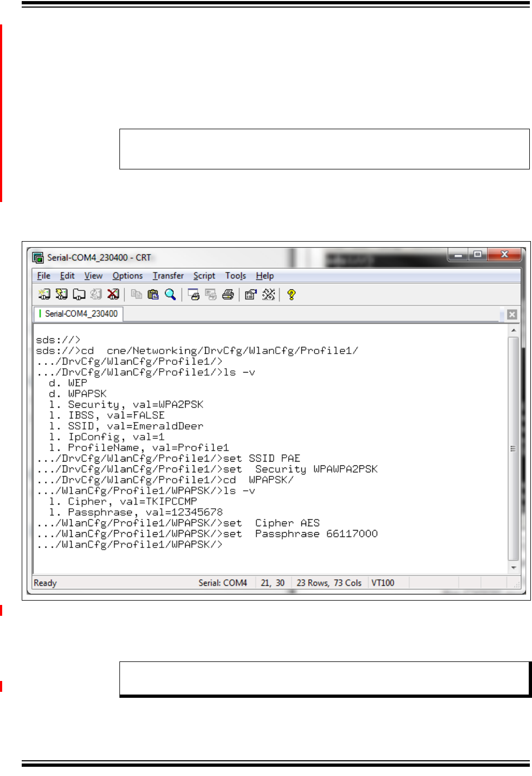
Task: Open the Script menu
Action: click(204, 276)
